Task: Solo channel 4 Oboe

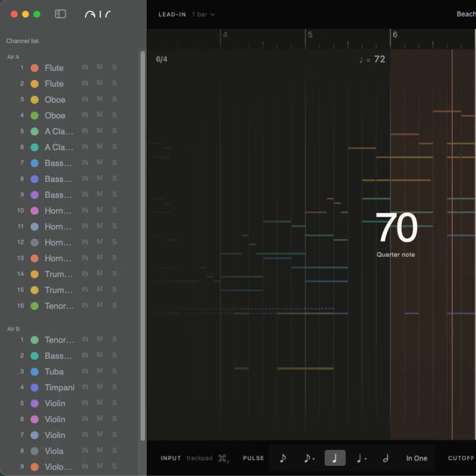Action: pyautogui.click(x=114, y=115)
